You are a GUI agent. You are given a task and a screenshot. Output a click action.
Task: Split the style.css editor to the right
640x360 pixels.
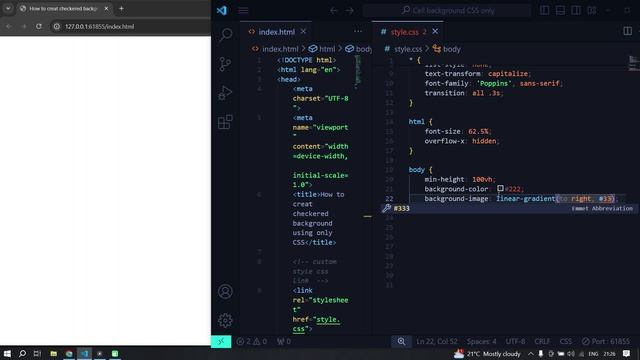pyautogui.click(x=628, y=31)
